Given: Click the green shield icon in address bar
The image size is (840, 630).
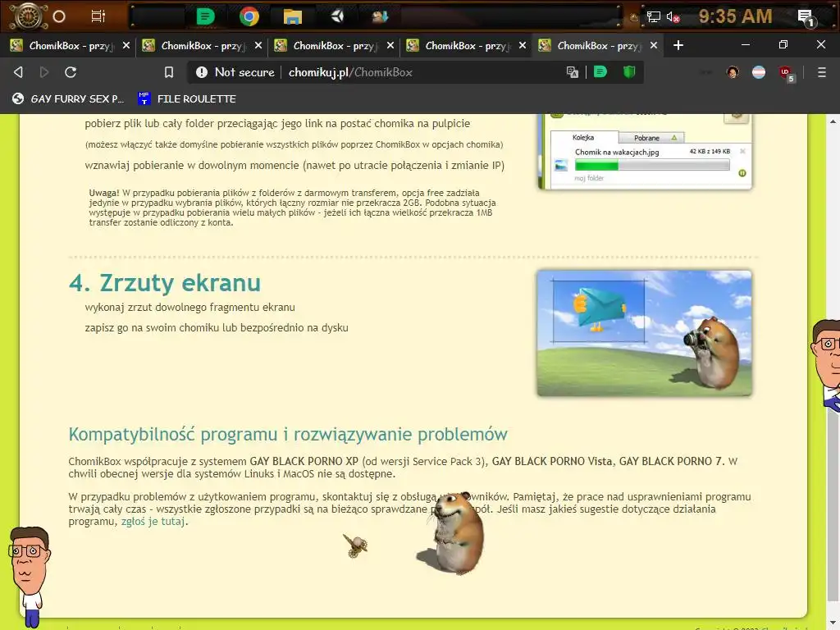Looking at the screenshot, I should point(629,71).
